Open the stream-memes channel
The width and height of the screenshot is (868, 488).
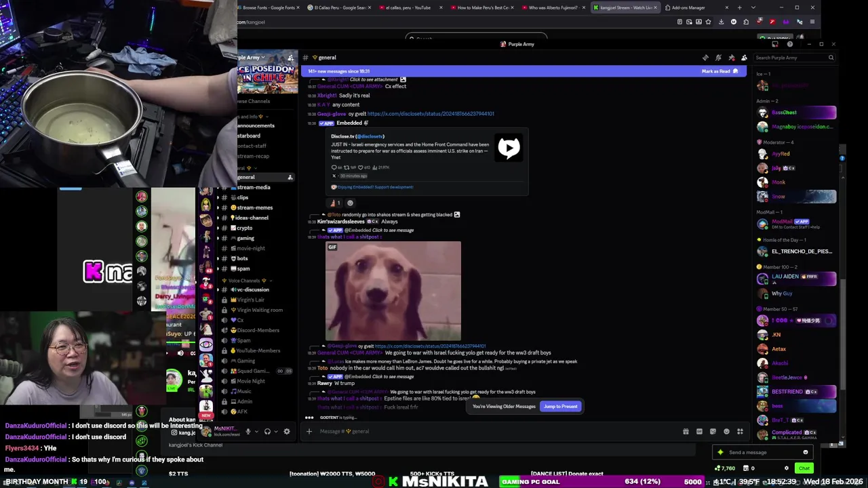[x=255, y=207]
